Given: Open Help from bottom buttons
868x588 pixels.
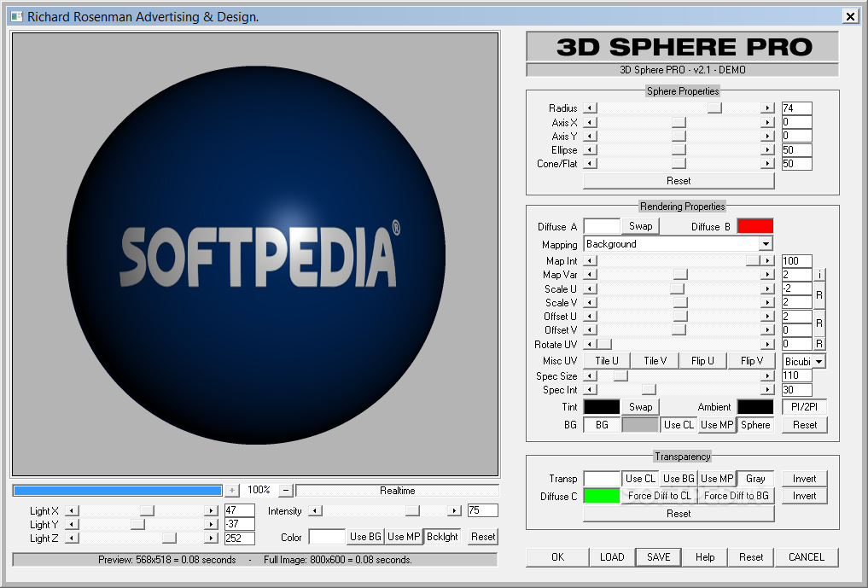Looking at the screenshot, I should [x=705, y=557].
